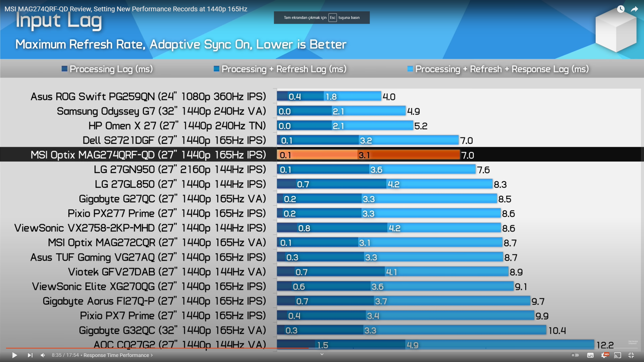Seek on the red progress bar
This screenshot has height=362, width=644.
[157, 348]
